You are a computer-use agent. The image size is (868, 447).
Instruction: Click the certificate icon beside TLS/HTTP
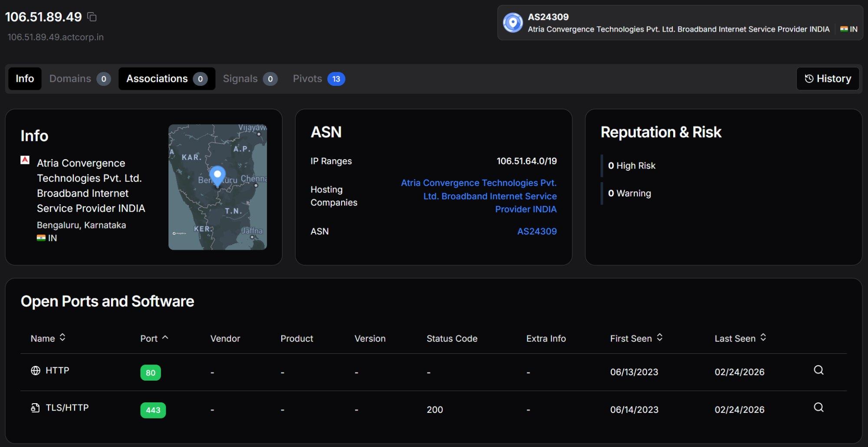pyautogui.click(x=35, y=408)
